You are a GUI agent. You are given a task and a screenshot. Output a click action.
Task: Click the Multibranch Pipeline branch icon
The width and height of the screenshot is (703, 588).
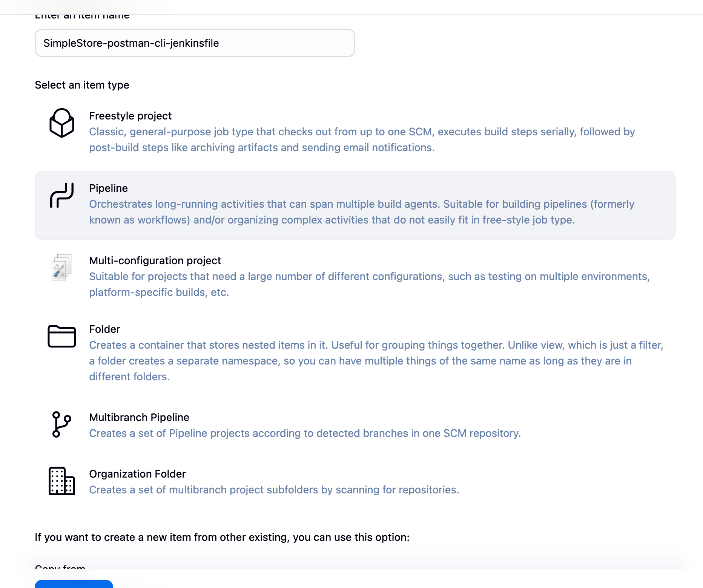tap(61, 424)
